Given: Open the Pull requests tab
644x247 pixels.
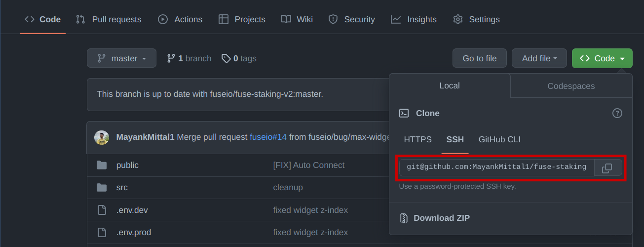Looking at the screenshot, I should pos(109,19).
